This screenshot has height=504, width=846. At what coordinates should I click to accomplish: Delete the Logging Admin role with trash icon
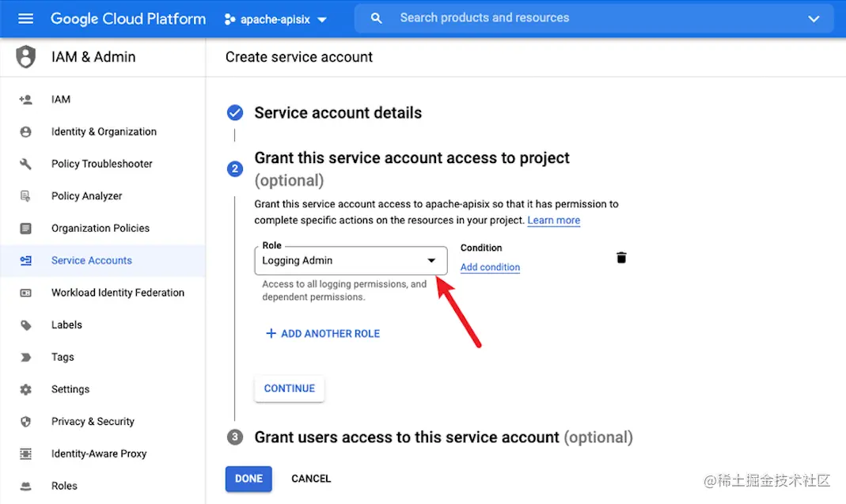[x=621, y=258]
